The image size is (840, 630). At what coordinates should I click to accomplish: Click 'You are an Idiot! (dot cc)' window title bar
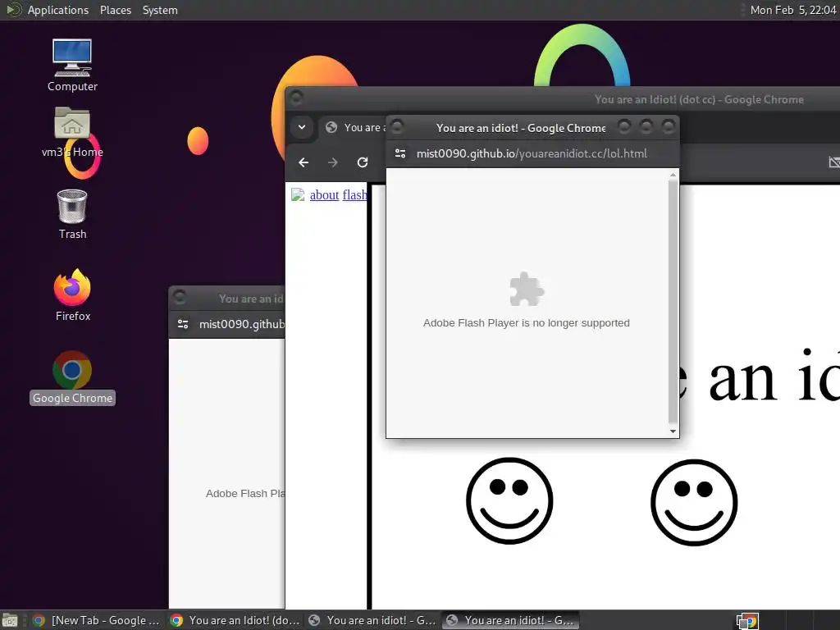click(x=699, y=99)
